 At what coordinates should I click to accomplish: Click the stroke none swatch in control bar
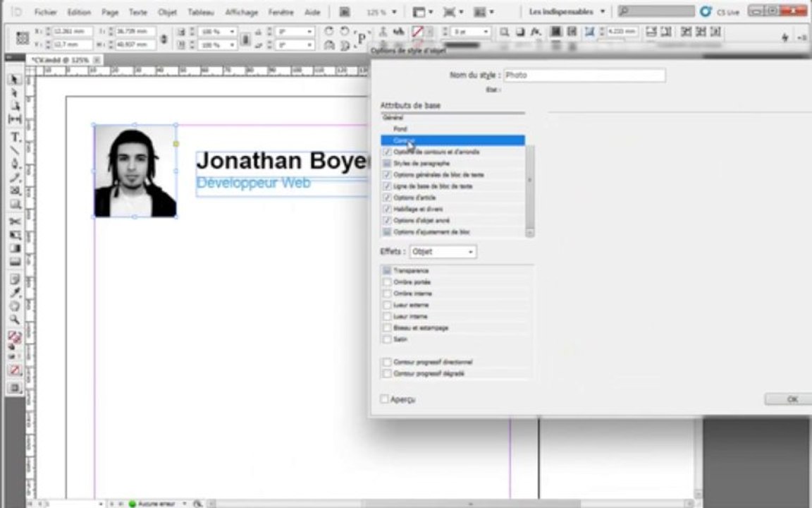pyautogui.click(x=418, y=32)
